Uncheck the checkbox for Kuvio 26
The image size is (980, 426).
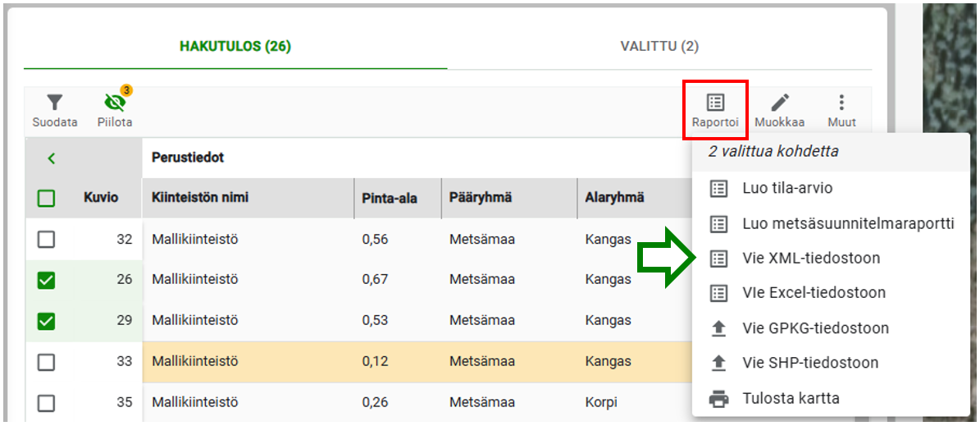(46, 280)
